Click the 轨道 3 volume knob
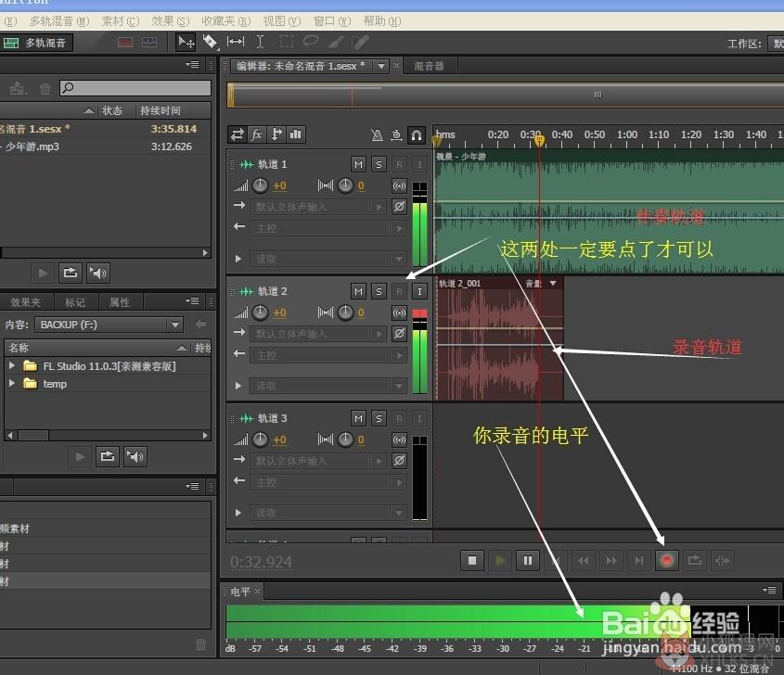Viewport: 784px width, 675px height. pyautogui.click(x=260, y=439)
